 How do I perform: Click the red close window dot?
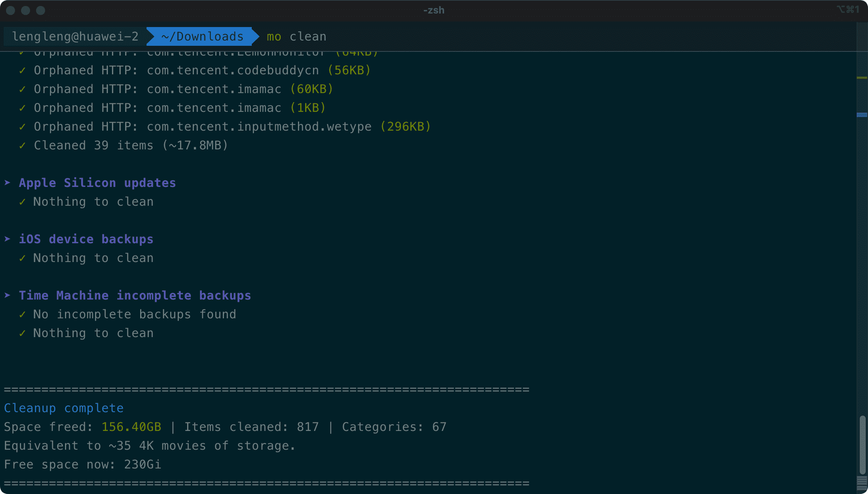pyautogui.click(x=11, y=11)
